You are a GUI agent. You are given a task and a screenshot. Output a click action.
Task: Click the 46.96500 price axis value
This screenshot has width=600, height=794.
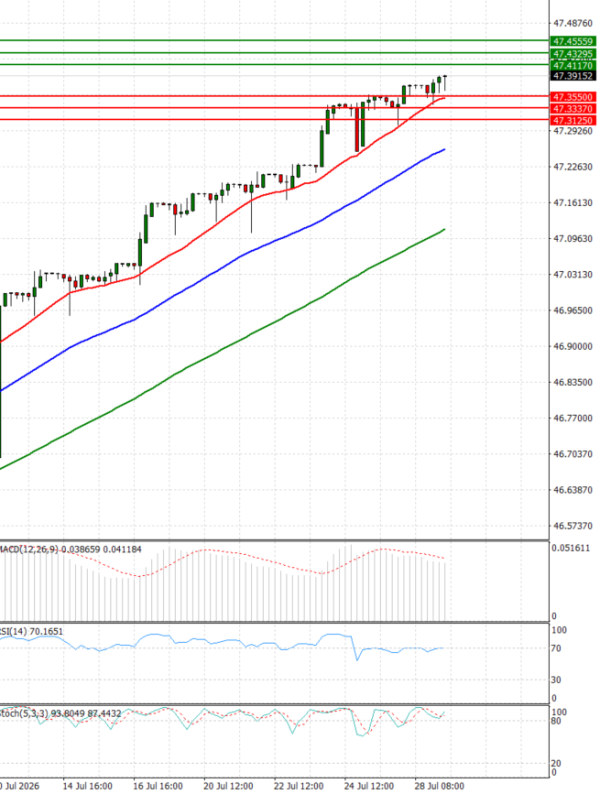[572, 310]
